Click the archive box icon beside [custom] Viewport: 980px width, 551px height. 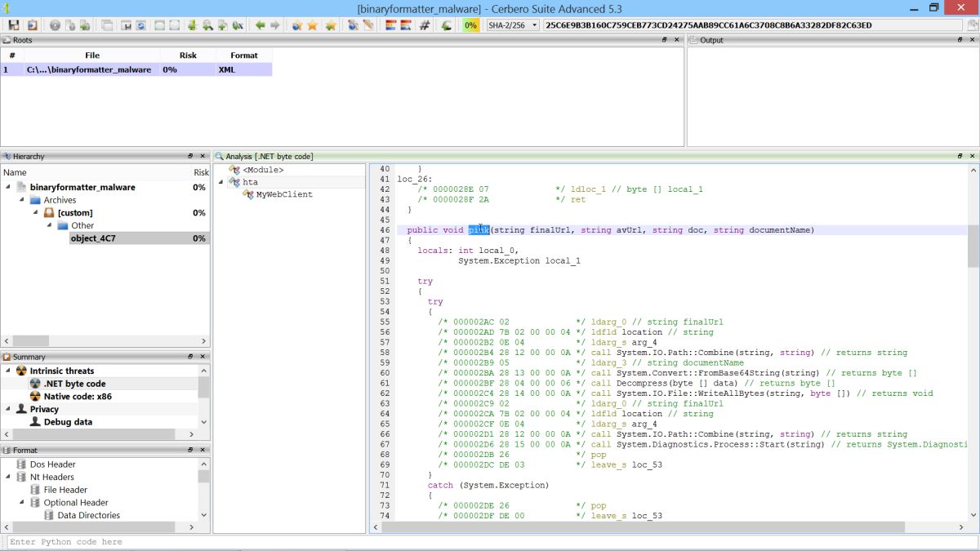point(49,212)
